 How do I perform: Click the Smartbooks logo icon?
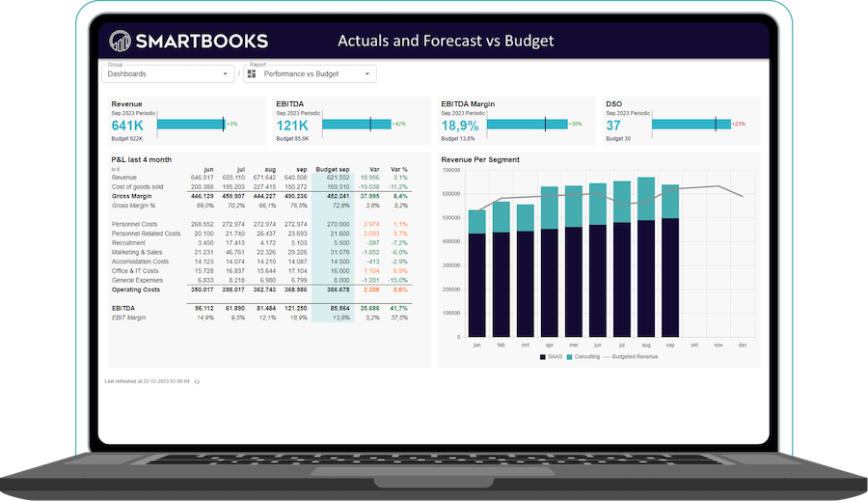tap(120, 41)
